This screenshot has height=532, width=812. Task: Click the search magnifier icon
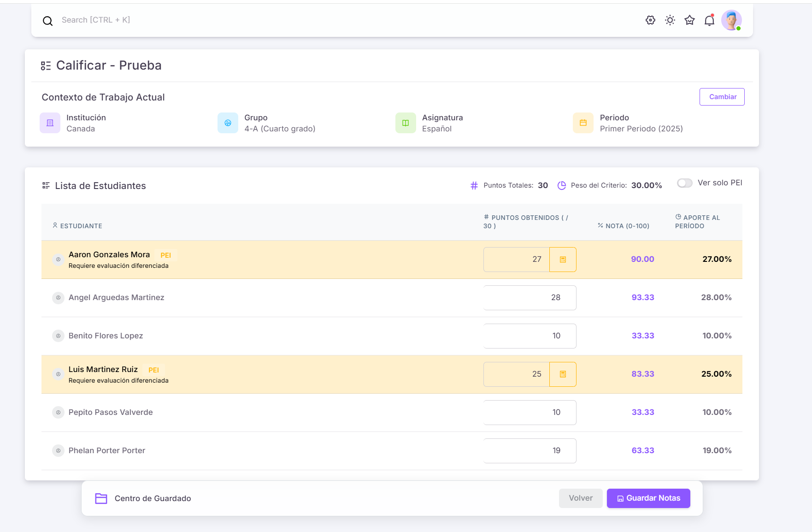(47, 21)
